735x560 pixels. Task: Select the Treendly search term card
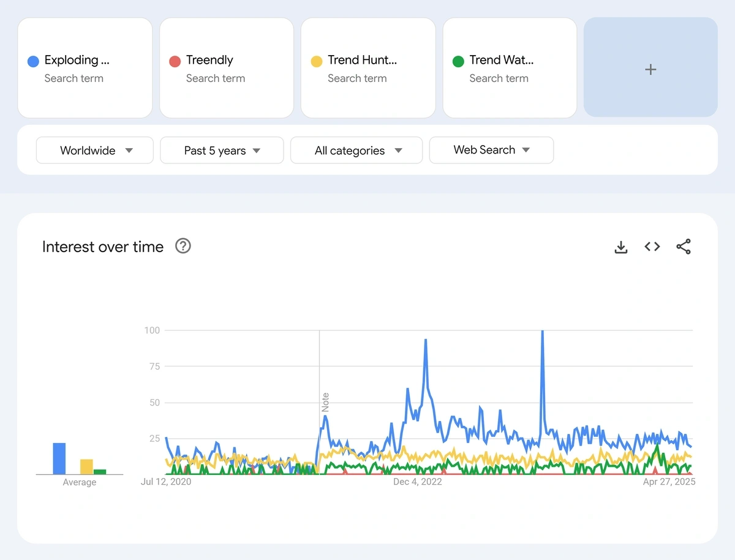click(x=227, y=67)
